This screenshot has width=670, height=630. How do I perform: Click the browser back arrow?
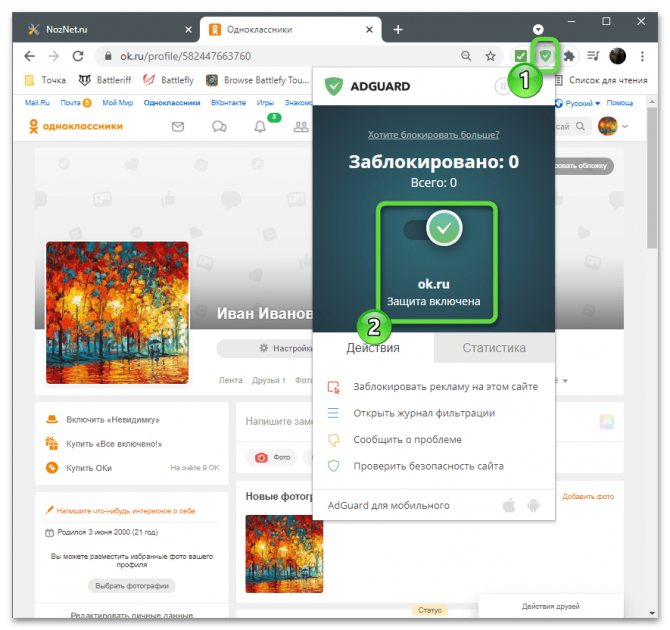pyautogui.click(x=29, y=56)
